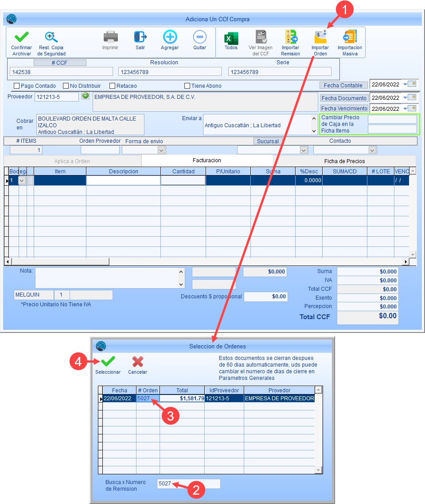The height and width of the screenshot is (504, 425).
Task: Click the Salir exit icon
Action: [x=140, y=37]
